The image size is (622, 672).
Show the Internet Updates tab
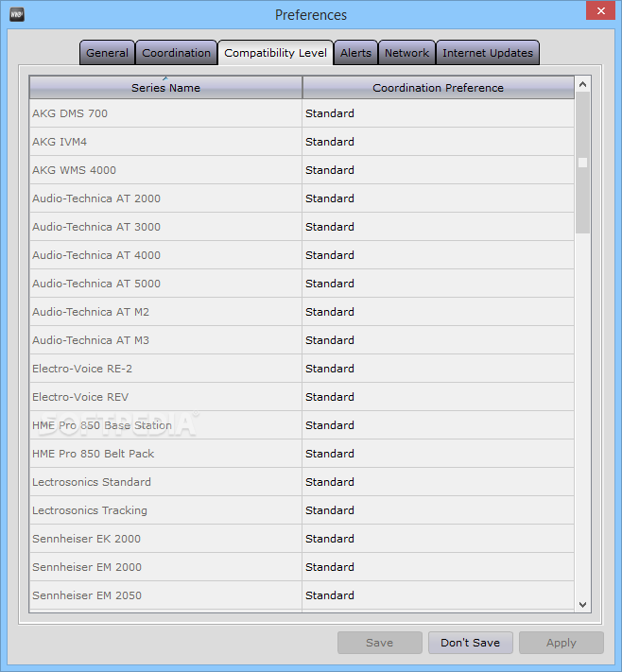pyautogui.click(x=488, y=53)
